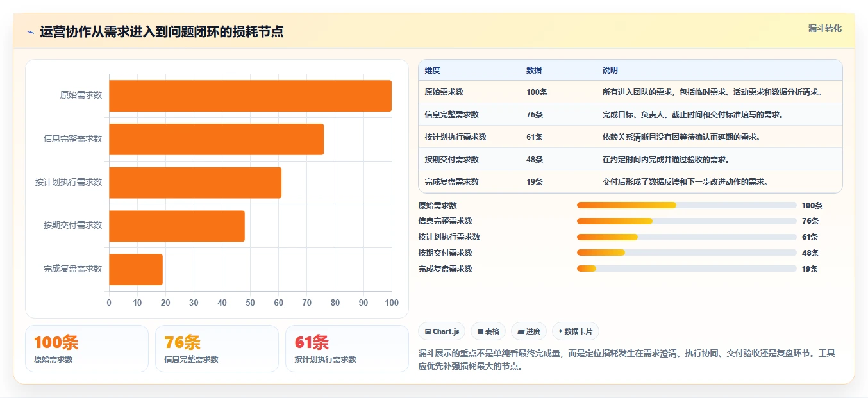The image size is (868, 398).
Task: Click the x-axis label 0
Action: (109, 303)
